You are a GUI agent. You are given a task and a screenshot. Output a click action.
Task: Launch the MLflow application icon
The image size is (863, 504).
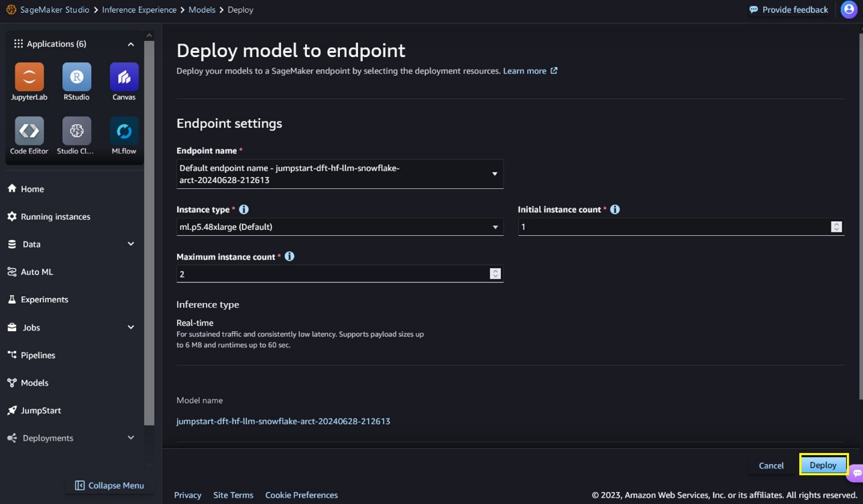[124, 131]
